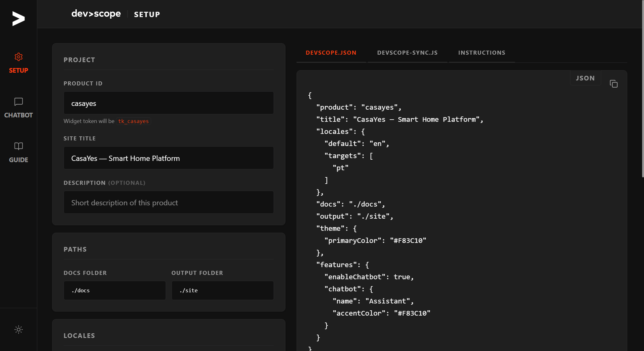
Task: Click the dev>scope arrow logo icon
Action: pos(18,19)
